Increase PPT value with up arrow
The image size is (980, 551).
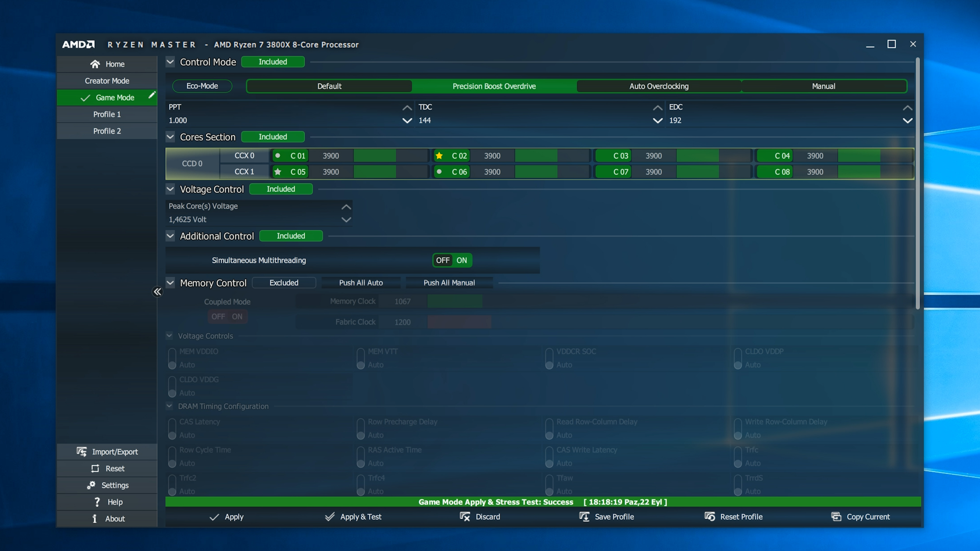coord(407,108)
